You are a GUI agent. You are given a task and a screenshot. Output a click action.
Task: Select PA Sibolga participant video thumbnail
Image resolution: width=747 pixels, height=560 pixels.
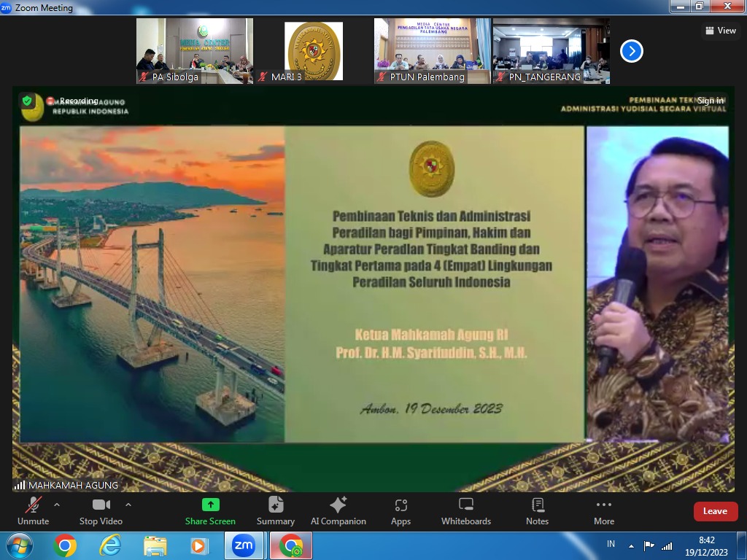pos(195,51)
